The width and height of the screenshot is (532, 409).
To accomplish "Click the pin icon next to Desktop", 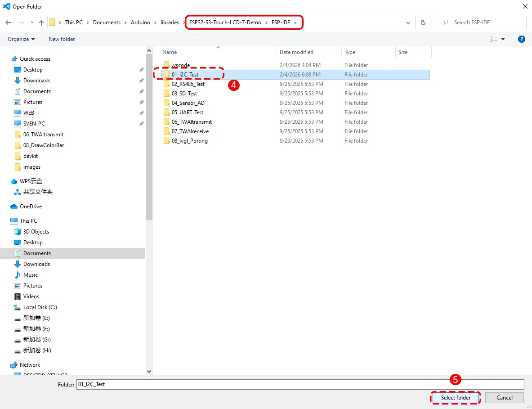I will [141, 70].
